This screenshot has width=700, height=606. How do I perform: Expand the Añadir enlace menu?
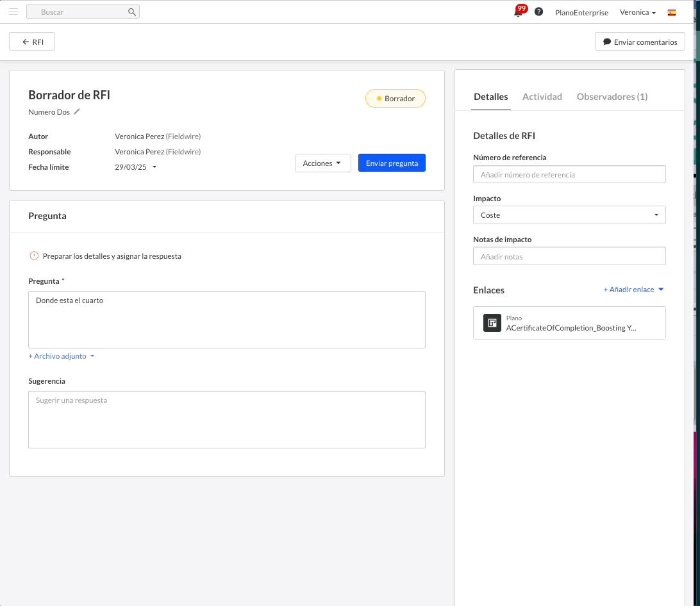(633, 290)
